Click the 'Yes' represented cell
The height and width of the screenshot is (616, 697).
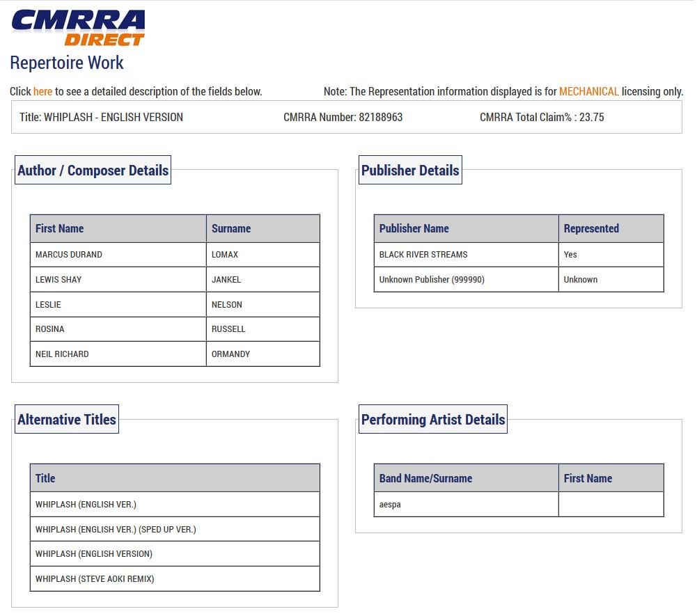611,255
